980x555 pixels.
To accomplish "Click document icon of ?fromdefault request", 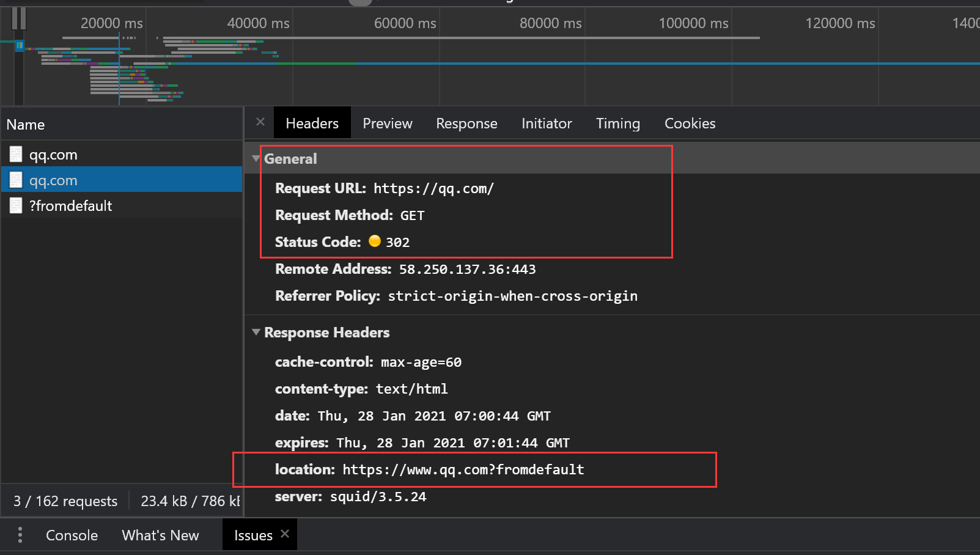I will [16, 205].
